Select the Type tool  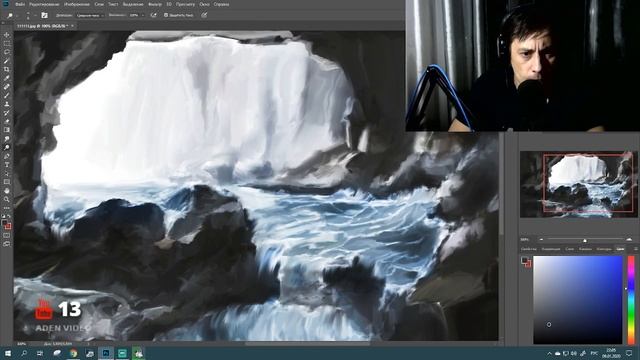tap(7, 164)
